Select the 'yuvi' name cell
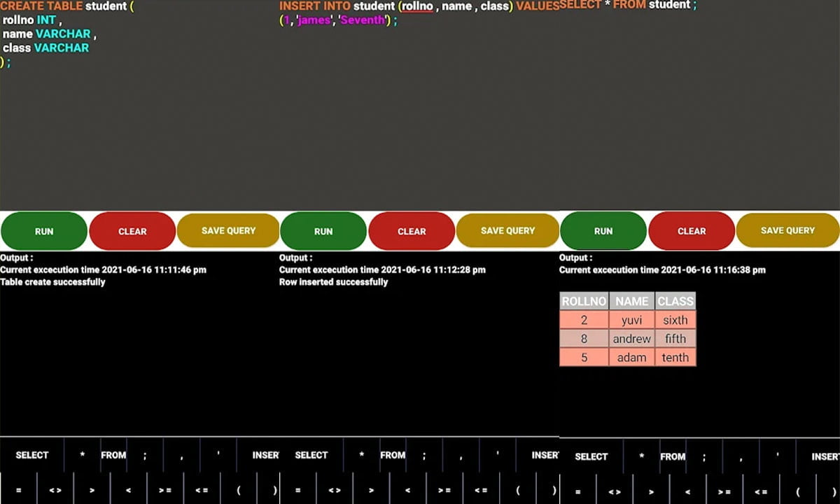Viewport: 840px width, 504px height. click(x=632, y=320)
